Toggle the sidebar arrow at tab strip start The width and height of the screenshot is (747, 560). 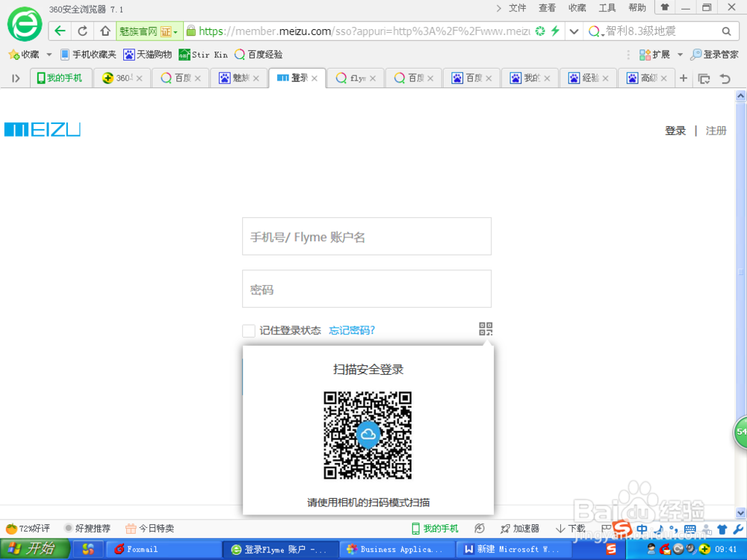point(16,78)
